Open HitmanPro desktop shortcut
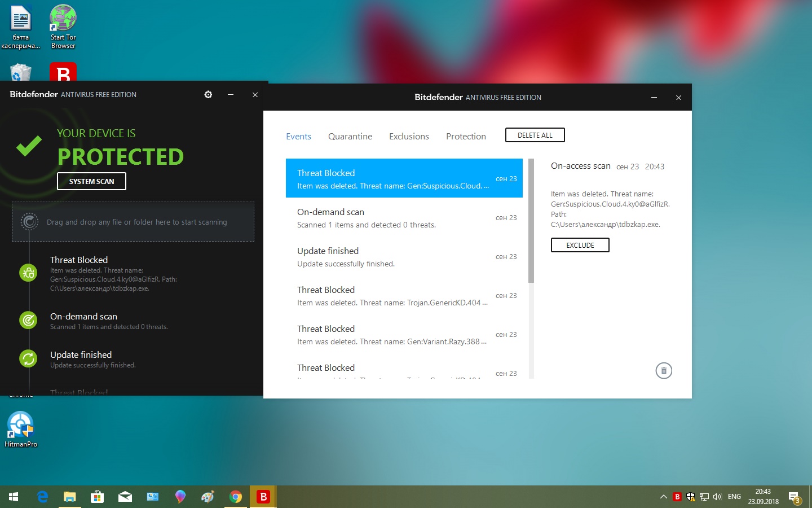Screen dimensions: 812x508 click(x=21, y=429)
